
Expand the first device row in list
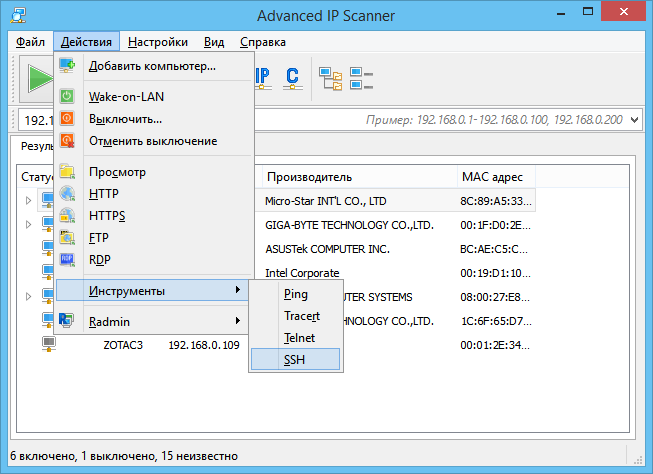pos(28,201)
